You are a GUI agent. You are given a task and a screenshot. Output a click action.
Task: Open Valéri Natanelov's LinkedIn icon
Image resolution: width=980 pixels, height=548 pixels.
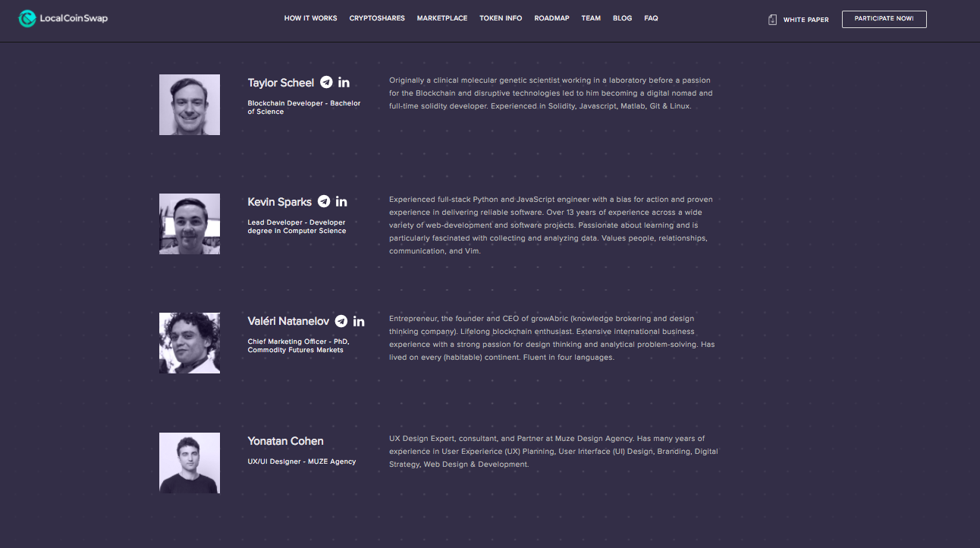[x=359, y=321]
